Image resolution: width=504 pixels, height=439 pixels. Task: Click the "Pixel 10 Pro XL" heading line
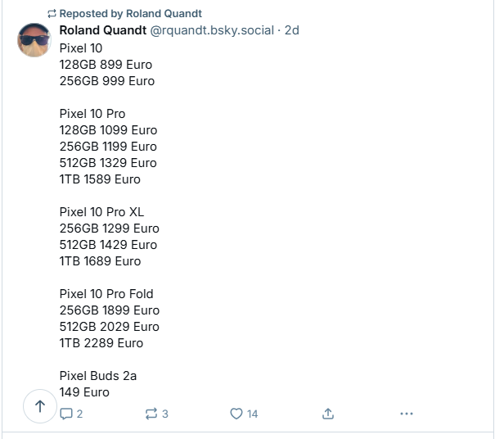pyautogui.click(x=101, y=211)
